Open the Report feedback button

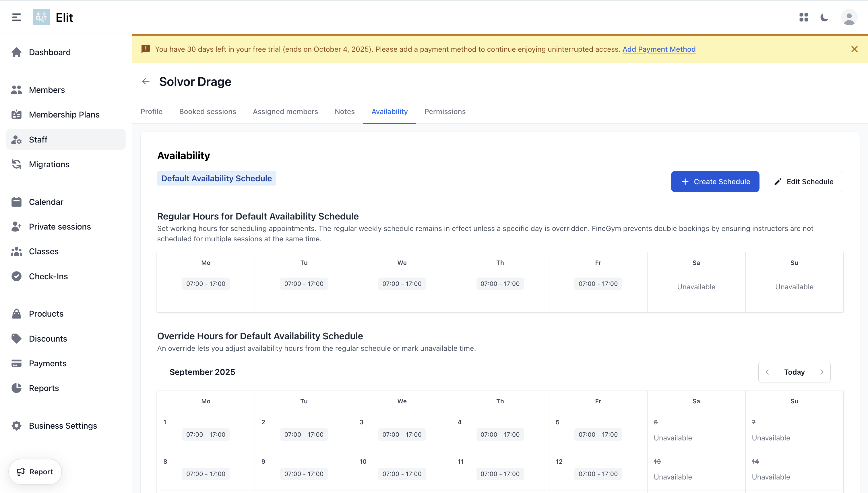(35, 472)
